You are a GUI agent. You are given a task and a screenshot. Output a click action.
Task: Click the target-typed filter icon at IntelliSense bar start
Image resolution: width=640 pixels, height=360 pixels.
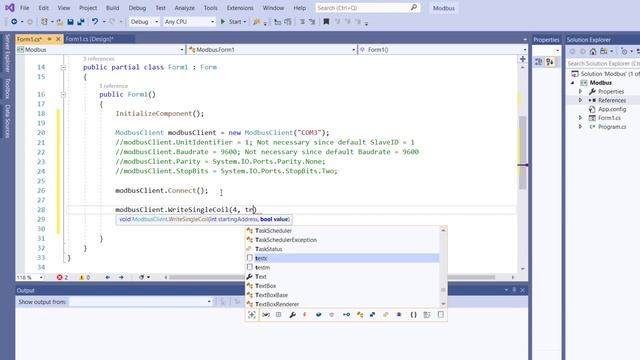252,315
